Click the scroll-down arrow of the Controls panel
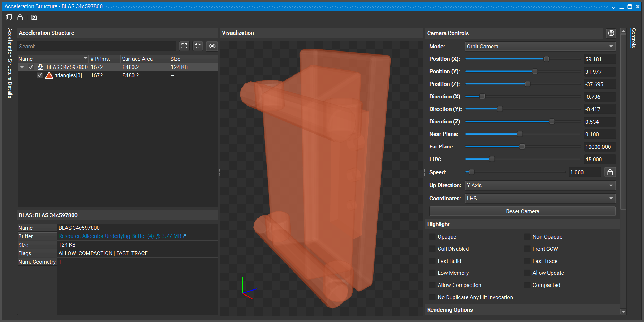 623,312
